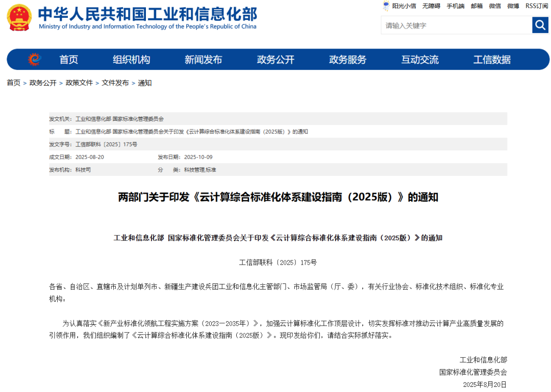Open the 政务公开 section
The height and width of the screenshot is (392, 551).
click(x=274, y=59)
